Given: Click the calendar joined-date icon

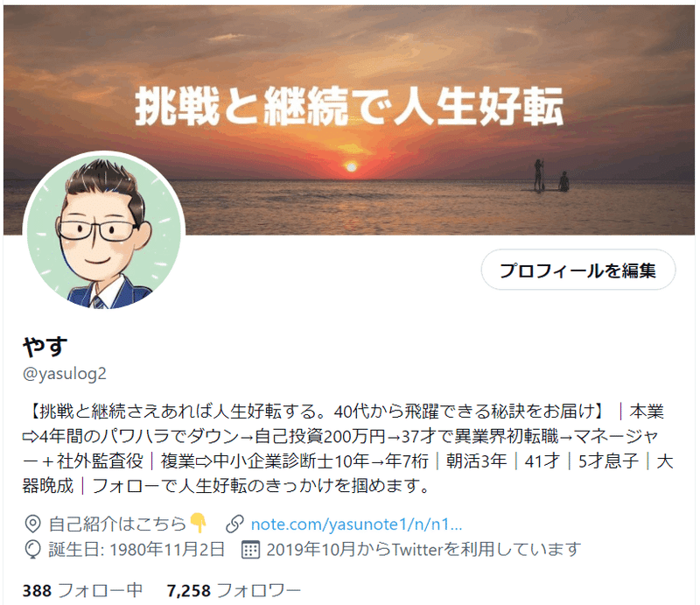Looking at the screenshot, I should pos(250,550).
